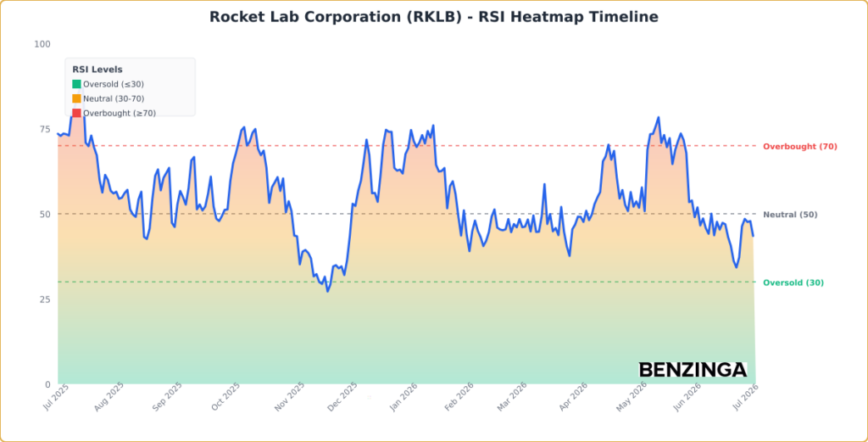Select the 'Overbought (≥70)' legend label
868x442 pixels.
pyautogui.click(x=120, y=113)
